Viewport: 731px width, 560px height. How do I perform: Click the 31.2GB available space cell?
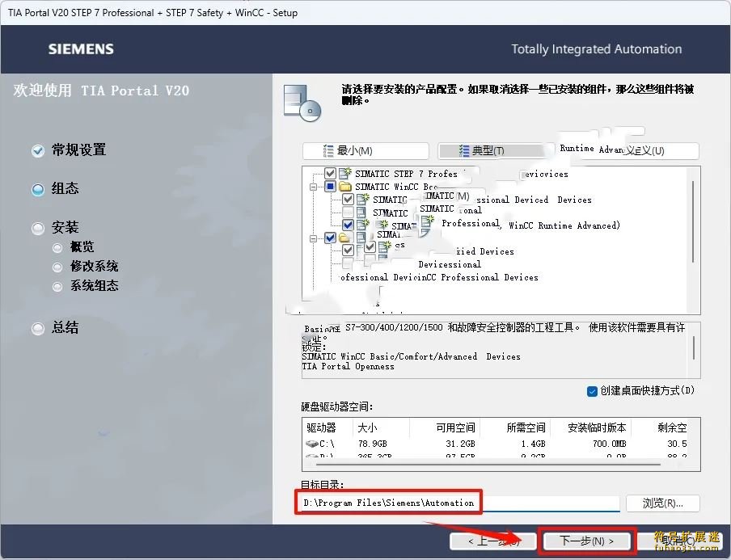tap(461, 444)
